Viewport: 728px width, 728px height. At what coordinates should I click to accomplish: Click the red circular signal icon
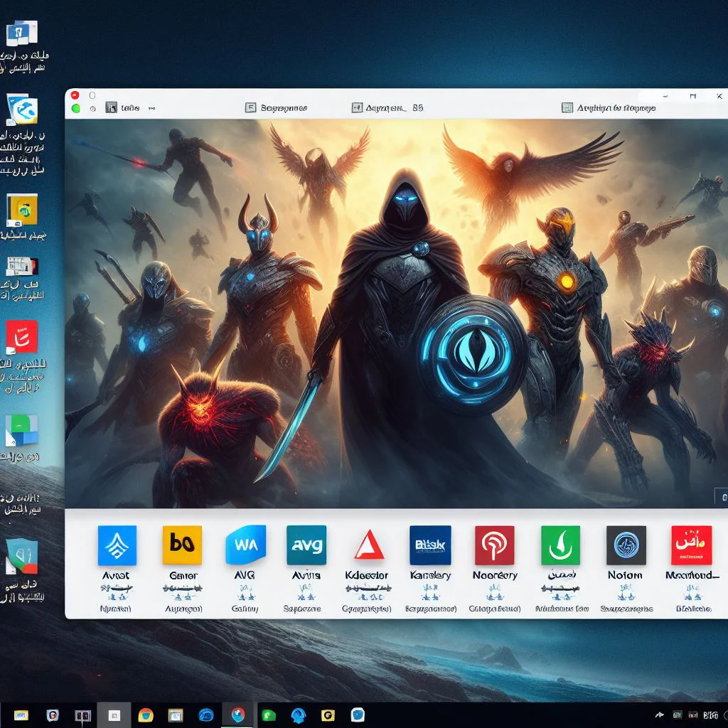493,545
